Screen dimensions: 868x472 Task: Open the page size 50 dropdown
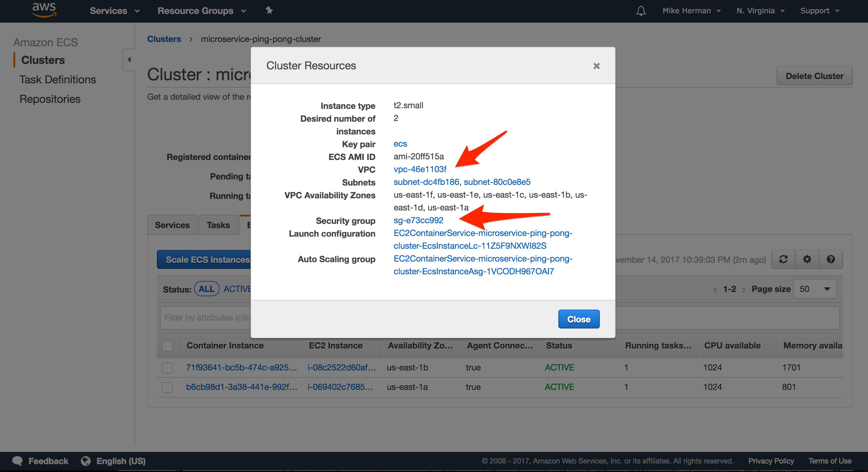click(815, 289)
